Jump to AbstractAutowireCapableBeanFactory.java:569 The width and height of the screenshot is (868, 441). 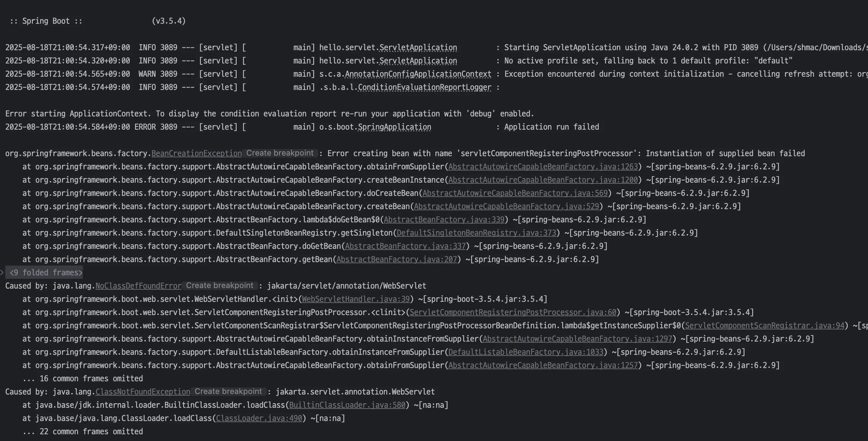515,193
